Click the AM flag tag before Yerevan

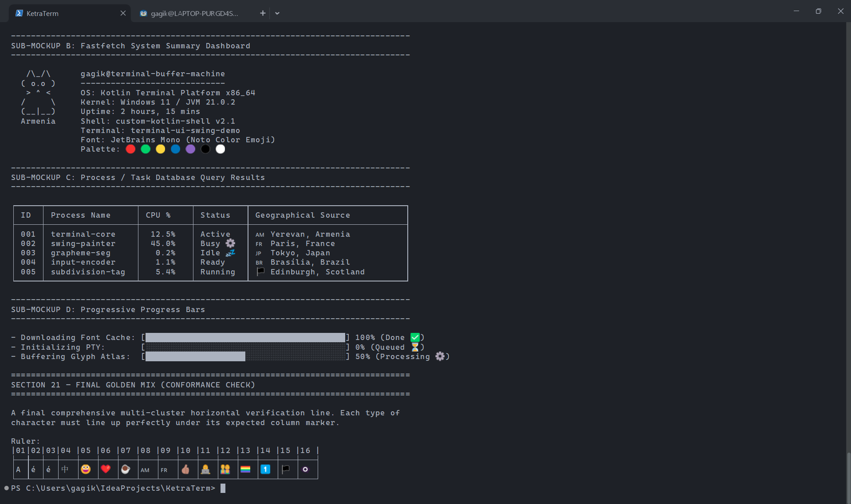[x=260, y=234]
